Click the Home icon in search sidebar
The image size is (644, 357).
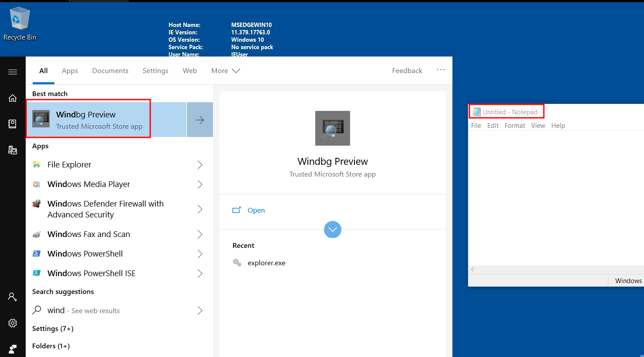[13, 98]
